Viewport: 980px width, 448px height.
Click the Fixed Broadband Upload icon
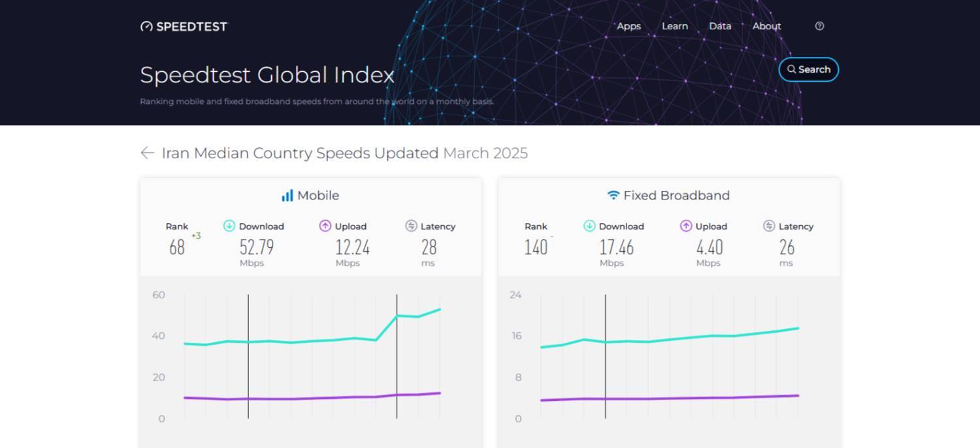click(x=685, y=226)
